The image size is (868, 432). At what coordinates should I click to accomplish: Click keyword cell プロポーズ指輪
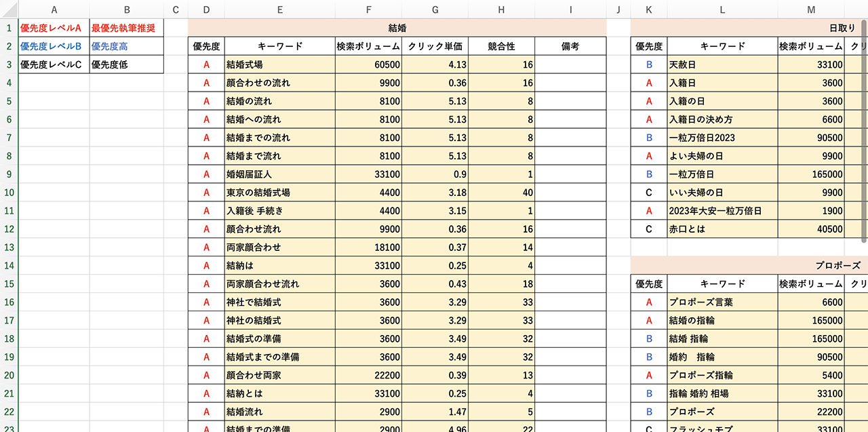(x=722, y=376)
